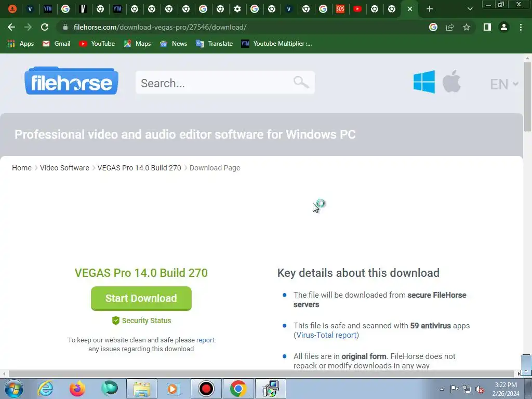532x399 pixels.
Task: Switch to the Chrome taskbar icon
Action: [x=238, y=389]
